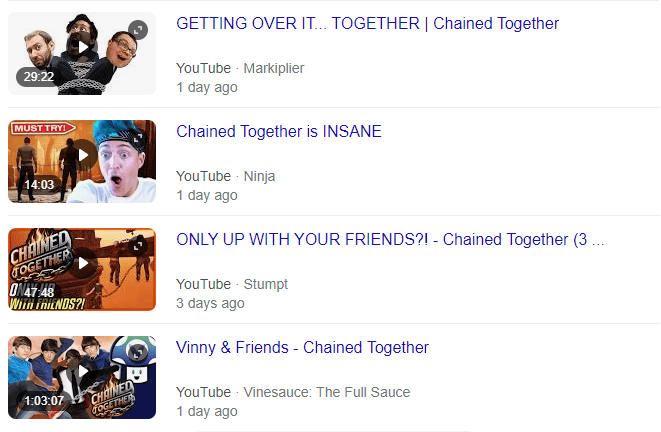Expand preview icon on Stumpt thumbnail

tap(138, 246)
